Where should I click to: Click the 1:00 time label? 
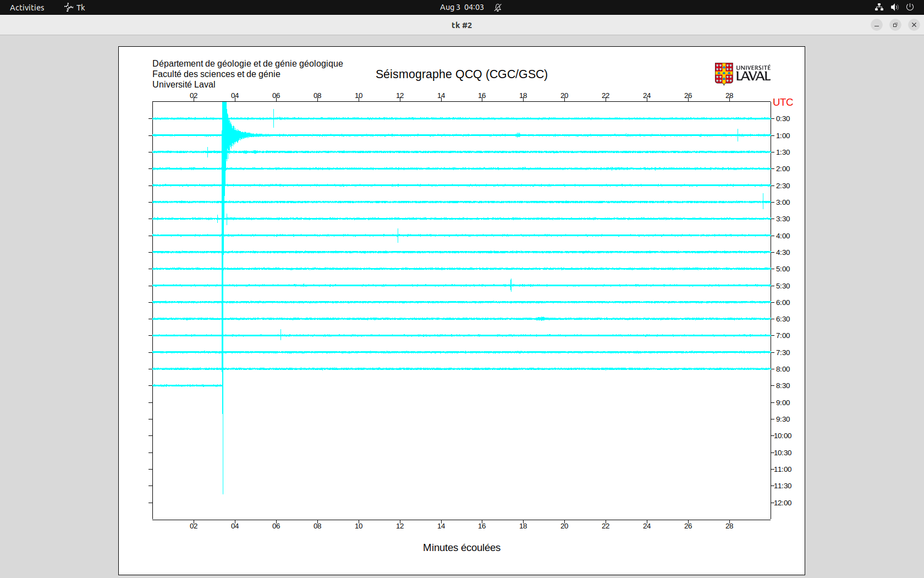click(783, 136)
